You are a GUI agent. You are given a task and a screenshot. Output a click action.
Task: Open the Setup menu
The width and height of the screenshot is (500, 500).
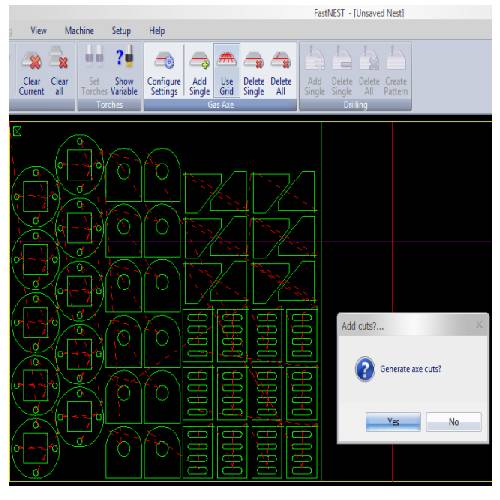click(121, 31)
